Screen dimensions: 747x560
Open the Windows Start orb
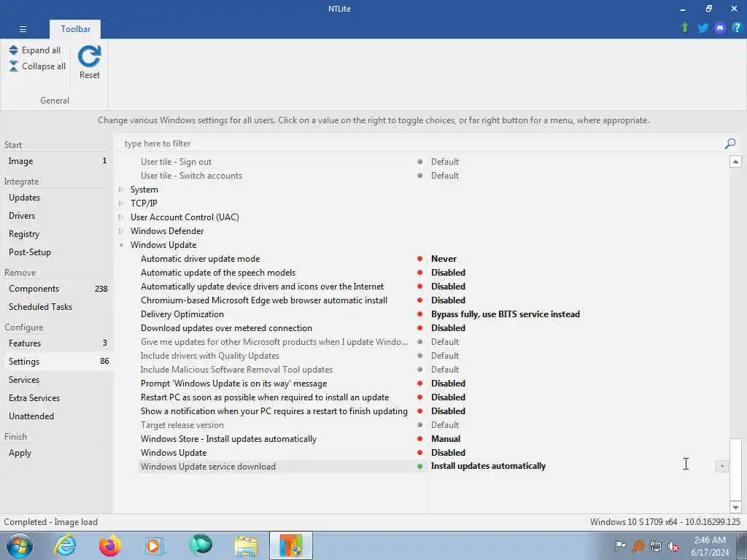pyautogui.click(x=20, y=545)
